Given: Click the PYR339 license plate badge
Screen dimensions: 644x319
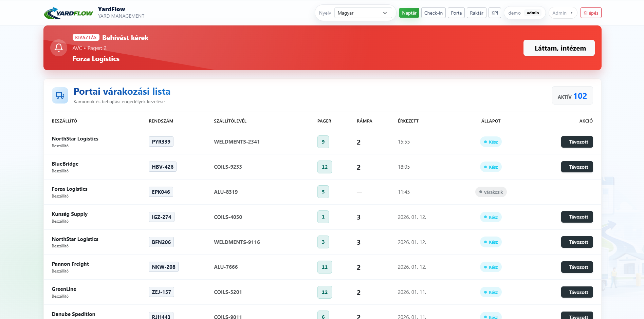Looking at the screenshot, I should (161, 142).
